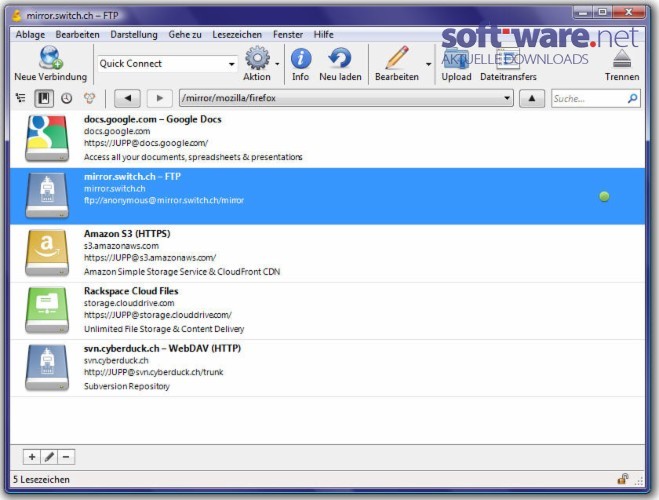Click the https://JUPP@s3.amazonaws.com/ URL text

coord(150,258)
